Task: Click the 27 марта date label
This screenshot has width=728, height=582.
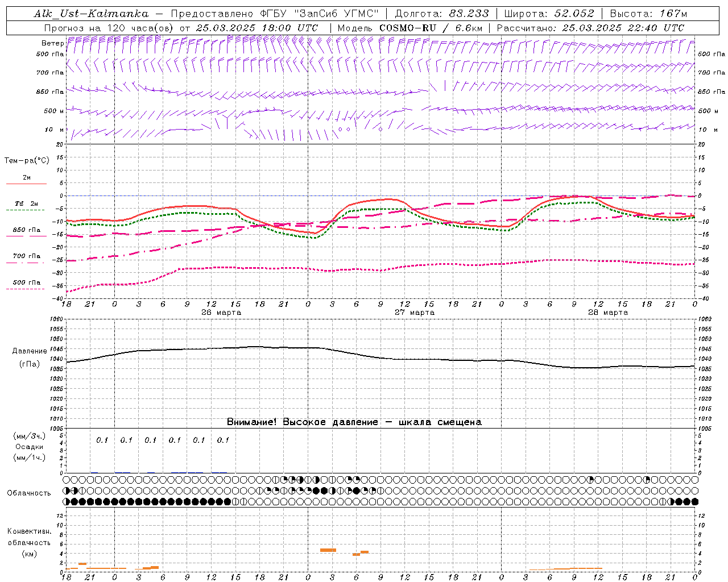Action: 415,313
